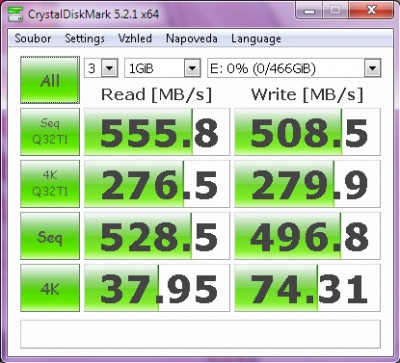Click the Read [MB/s] column header
This screenshot has height=363, width=400.
156,94
